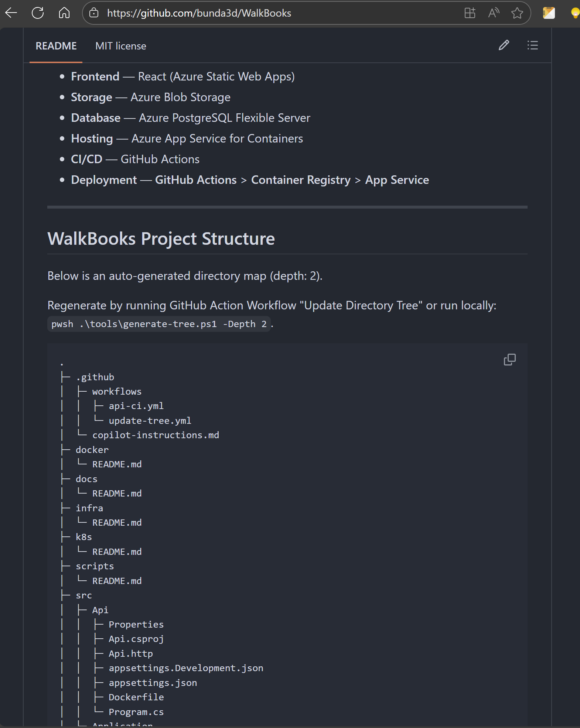Click the workflows folder line

(x=117, y=391)
